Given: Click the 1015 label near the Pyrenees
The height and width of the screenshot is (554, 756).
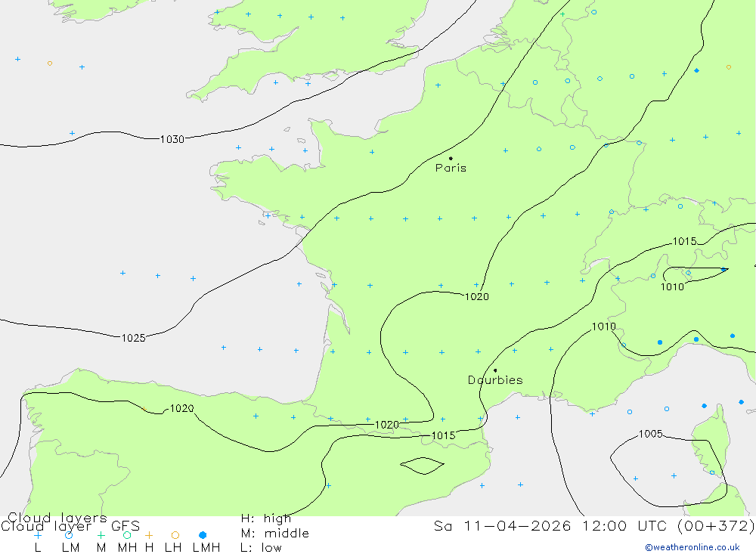Looking at the screenshot, I should pos(443,436).
